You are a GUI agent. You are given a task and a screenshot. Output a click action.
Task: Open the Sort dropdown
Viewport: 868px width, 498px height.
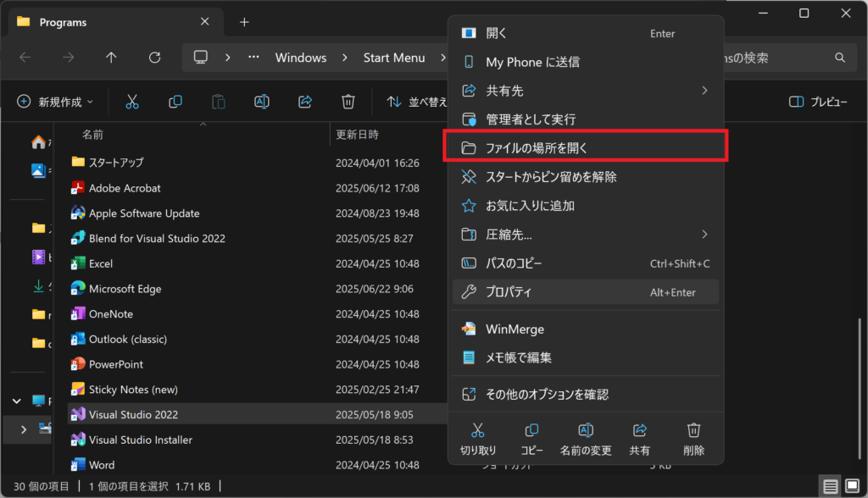click(416, 102)
